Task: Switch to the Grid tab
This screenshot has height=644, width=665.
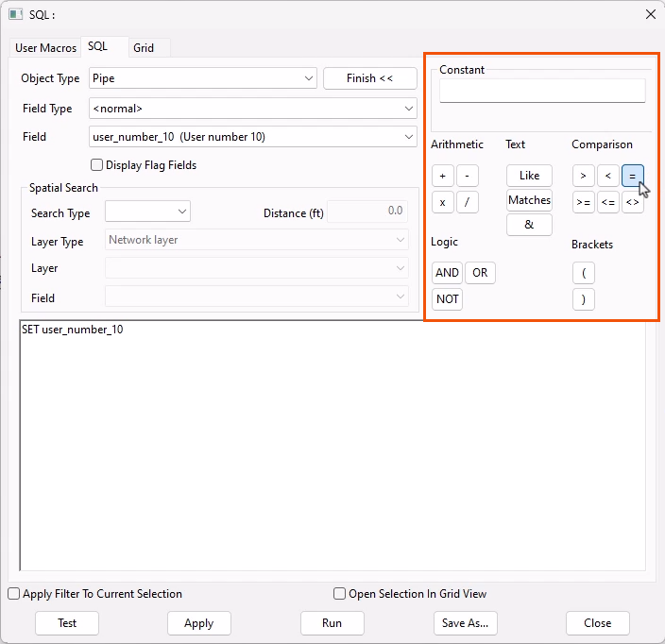Action: [x=149, y=48]
